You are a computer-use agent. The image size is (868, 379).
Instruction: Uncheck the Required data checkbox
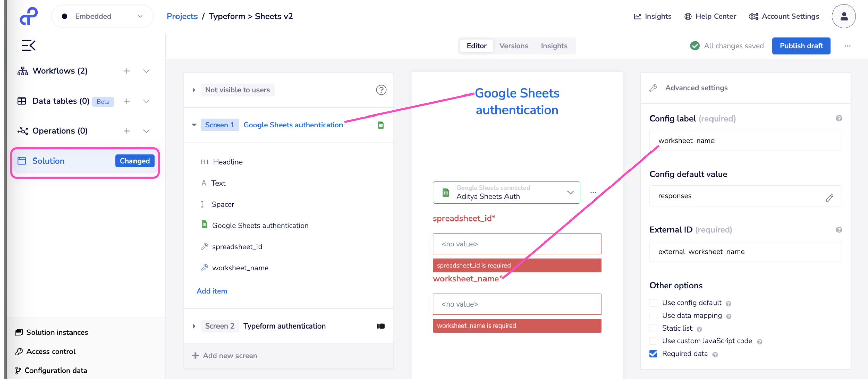click(653, 354)
